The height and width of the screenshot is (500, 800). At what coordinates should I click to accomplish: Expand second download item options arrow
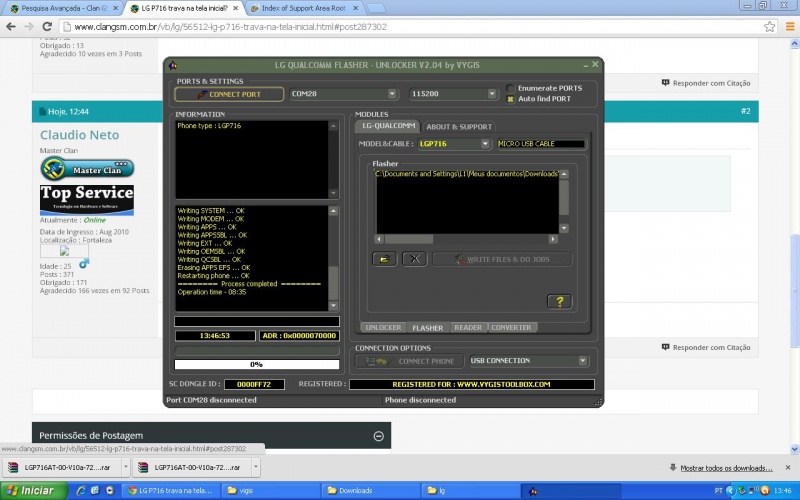coord(256,467)
